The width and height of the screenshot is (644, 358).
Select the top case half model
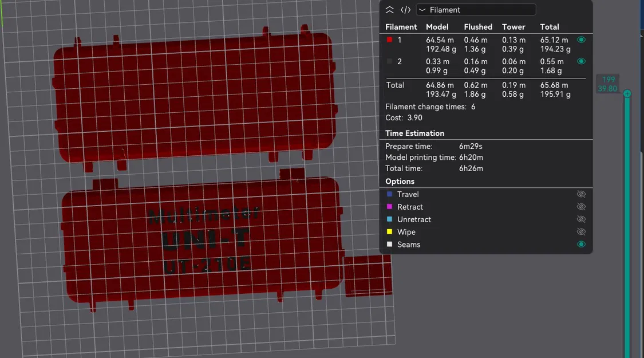(x=195, y=99)
